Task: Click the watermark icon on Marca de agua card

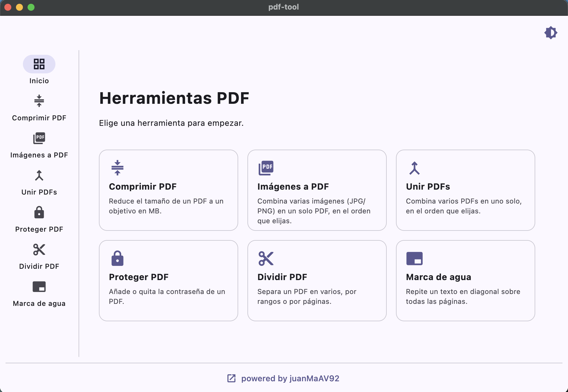Action: (415, 258)
